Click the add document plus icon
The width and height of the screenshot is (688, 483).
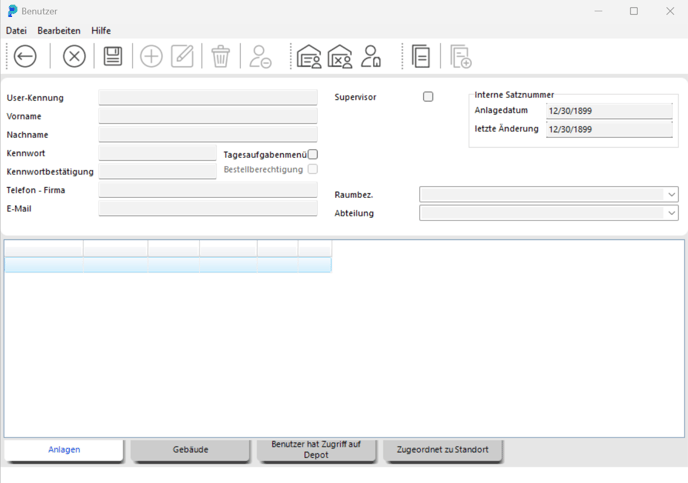tap(461, 56)
